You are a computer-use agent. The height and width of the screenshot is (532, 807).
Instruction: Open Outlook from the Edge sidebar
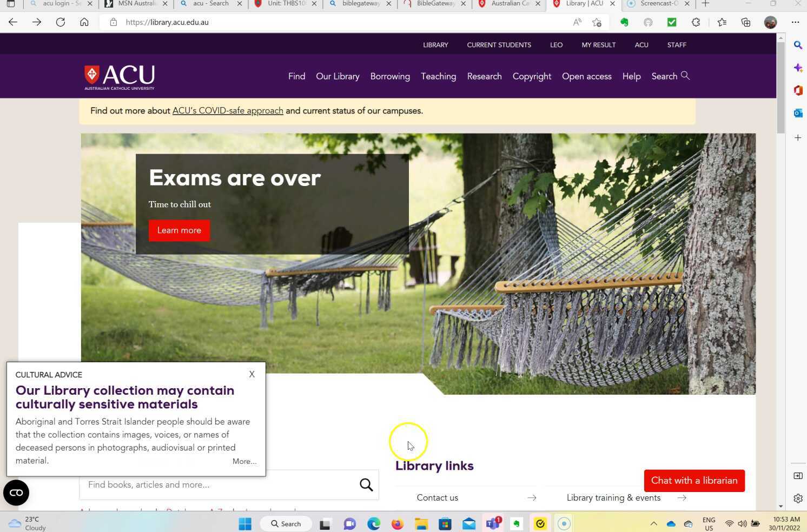798,113
